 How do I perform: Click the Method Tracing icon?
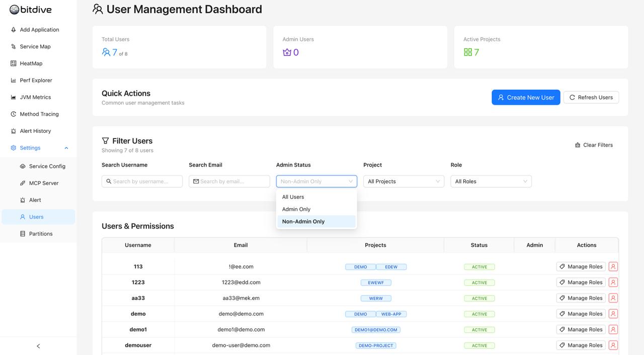click(14, 114)
